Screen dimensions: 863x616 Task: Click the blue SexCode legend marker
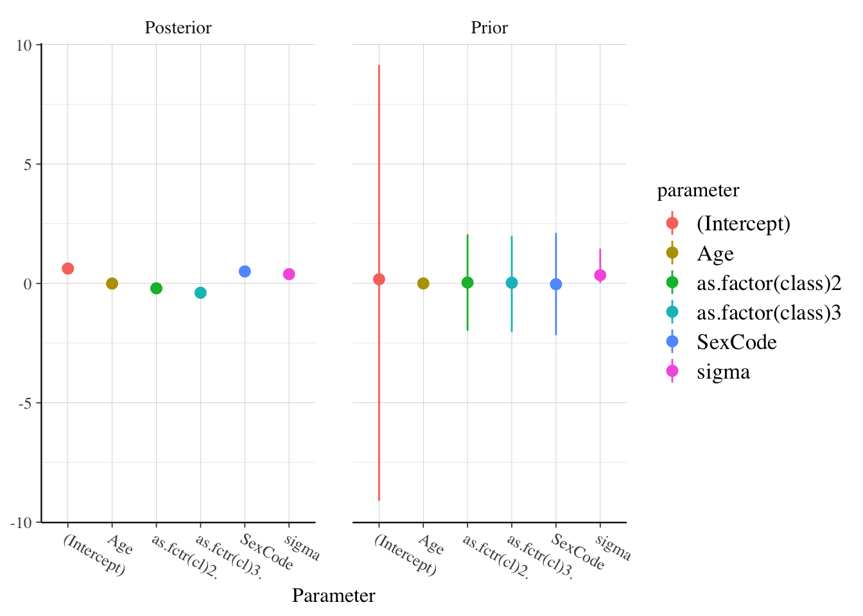click(672, 342)
